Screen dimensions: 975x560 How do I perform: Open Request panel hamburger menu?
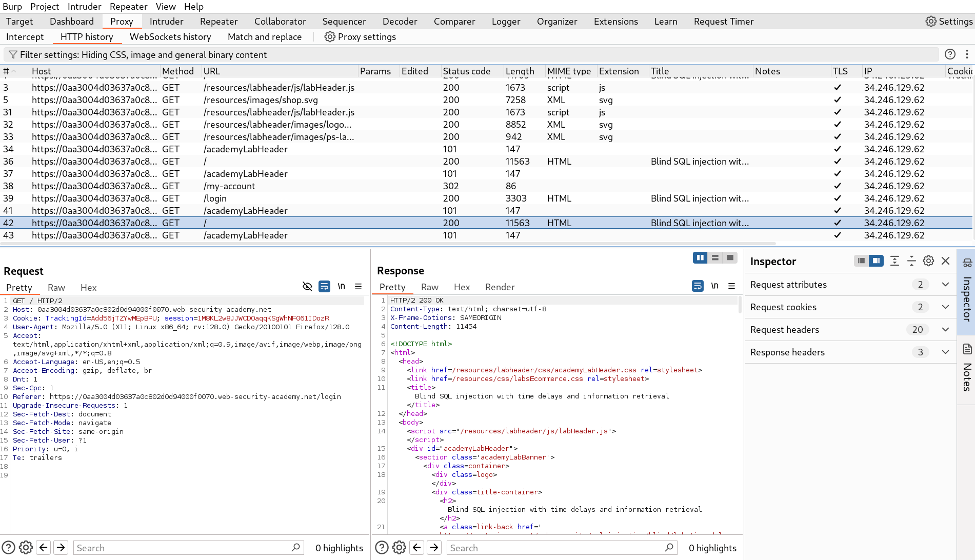coord(359,286)
